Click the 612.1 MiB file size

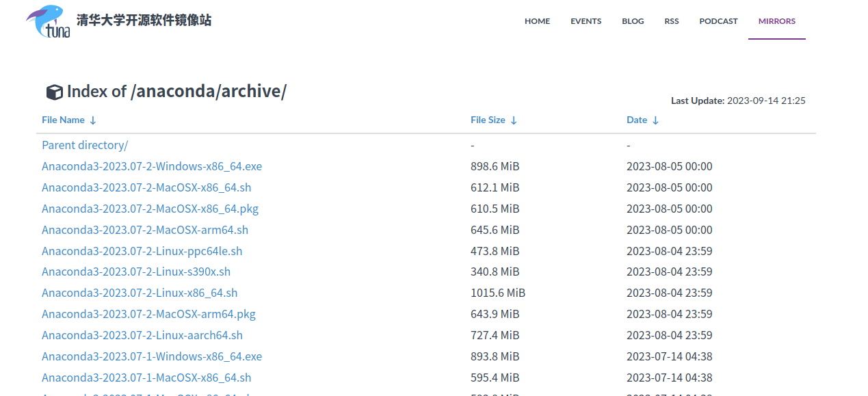[x=495, y=187]
